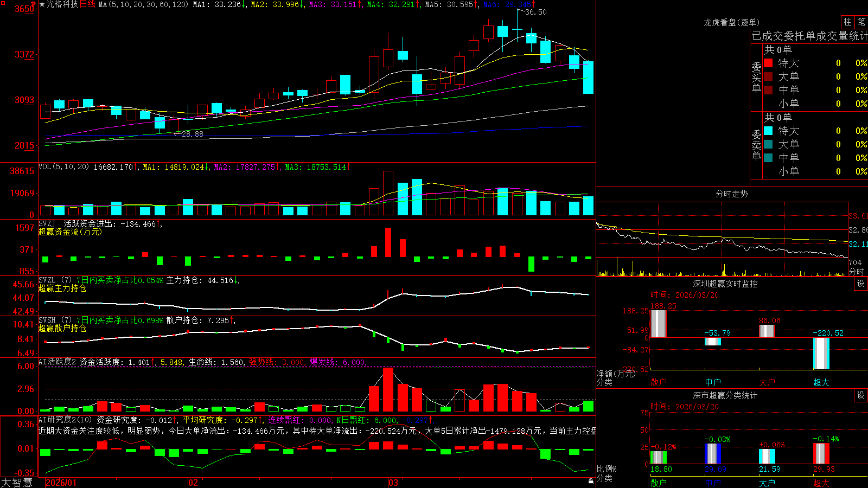This screenshot has height=488, width=868.
Task: Click the MA5: 30.595 value
Action: (x=452, y=4)
